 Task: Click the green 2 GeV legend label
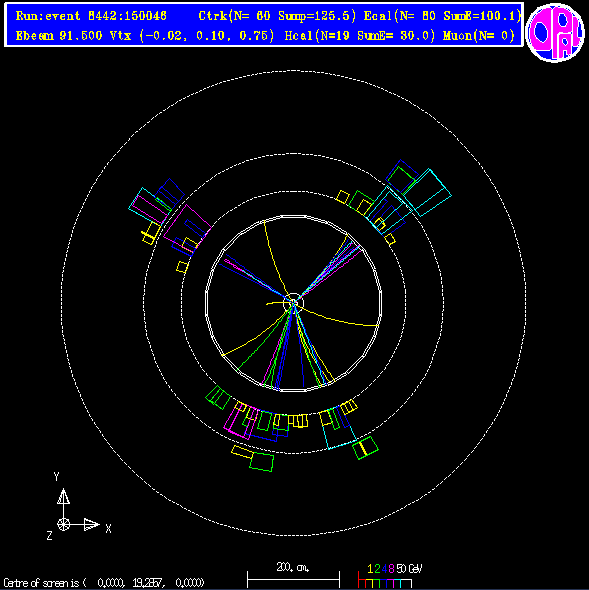(x=377, y=568)
